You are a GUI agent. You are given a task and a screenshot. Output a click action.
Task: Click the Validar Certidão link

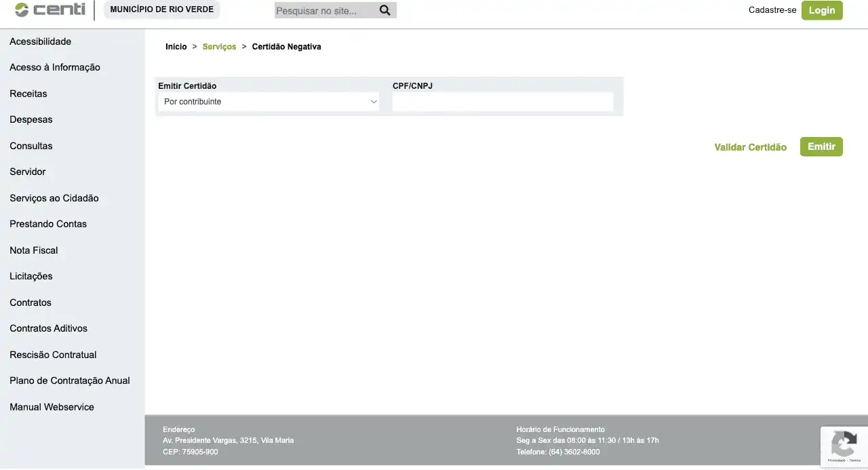click(x=750, y=147)
